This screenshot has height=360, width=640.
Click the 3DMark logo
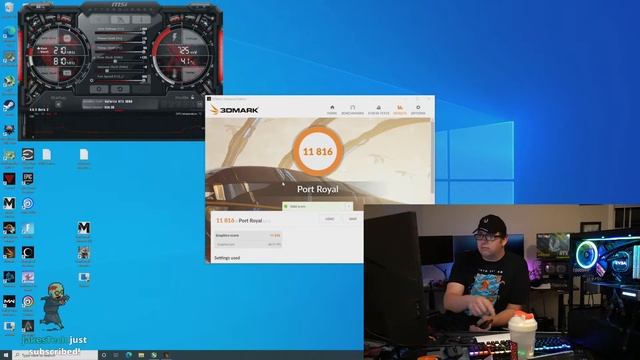coord(234,110)
